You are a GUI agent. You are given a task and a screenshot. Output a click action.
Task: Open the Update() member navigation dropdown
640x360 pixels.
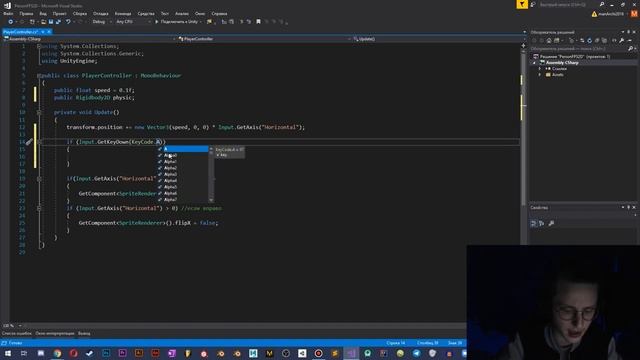click(x=439, y=39)
